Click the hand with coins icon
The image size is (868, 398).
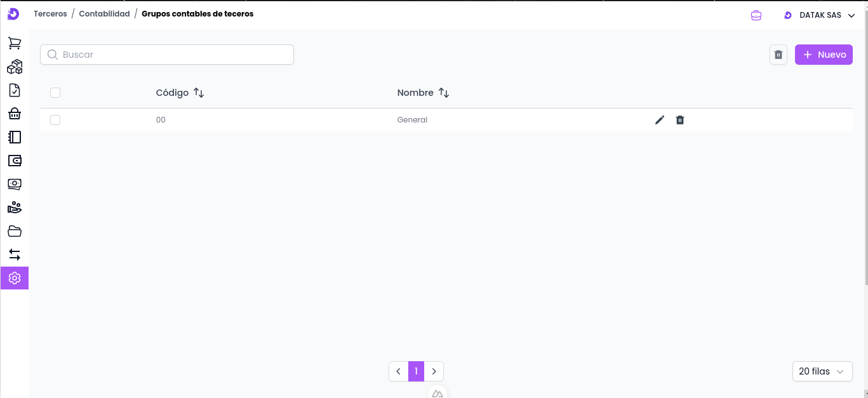point(14,208)
